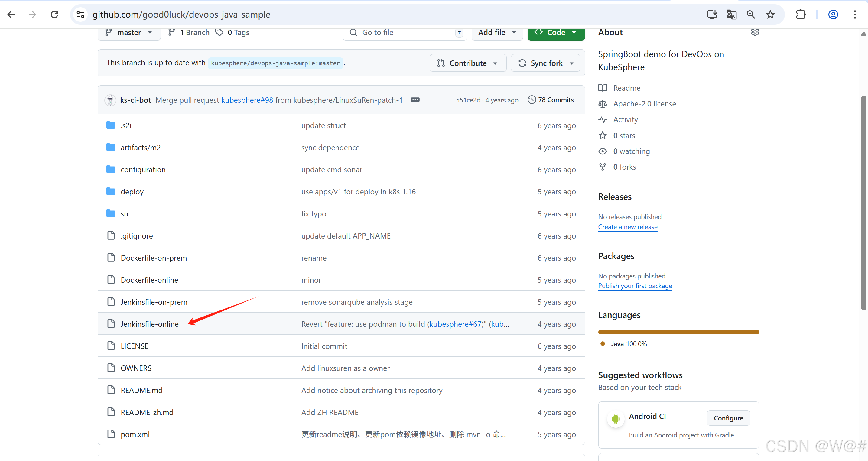868x461 pixels.
Task: Click the browser back arrow
Action: pos(11,15)
